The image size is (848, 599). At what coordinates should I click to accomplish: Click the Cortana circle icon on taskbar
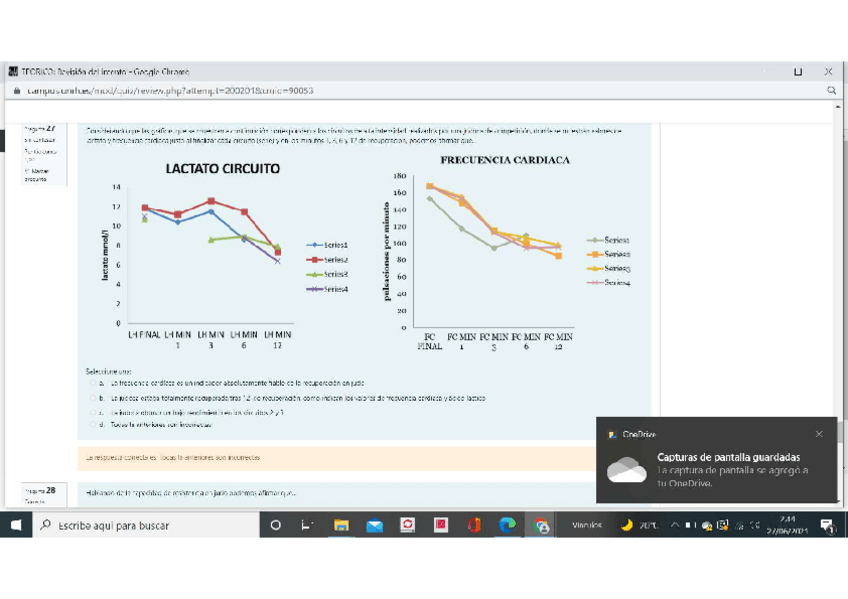coord(276,525)
